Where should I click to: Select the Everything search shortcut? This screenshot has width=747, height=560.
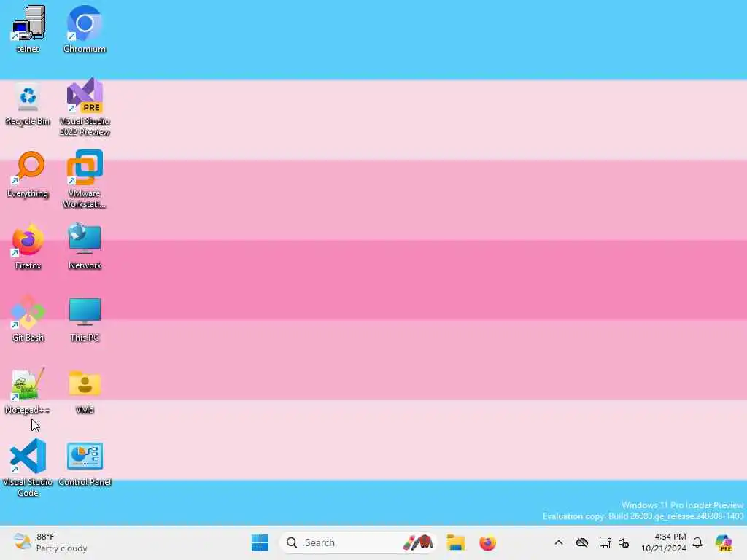tap(28, 175)
